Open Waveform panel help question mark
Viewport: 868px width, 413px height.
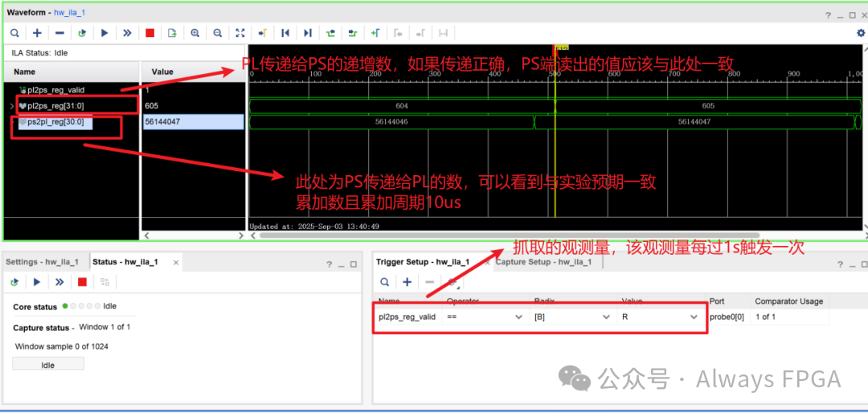(x=828, y=15)
